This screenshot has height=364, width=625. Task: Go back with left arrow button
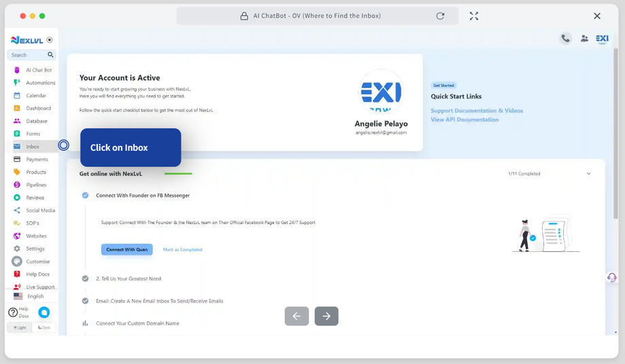[x=297, y=316]
